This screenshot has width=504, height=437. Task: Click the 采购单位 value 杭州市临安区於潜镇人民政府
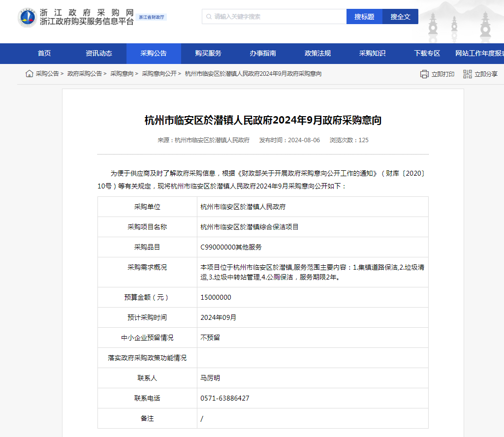[x=243, y=207]
